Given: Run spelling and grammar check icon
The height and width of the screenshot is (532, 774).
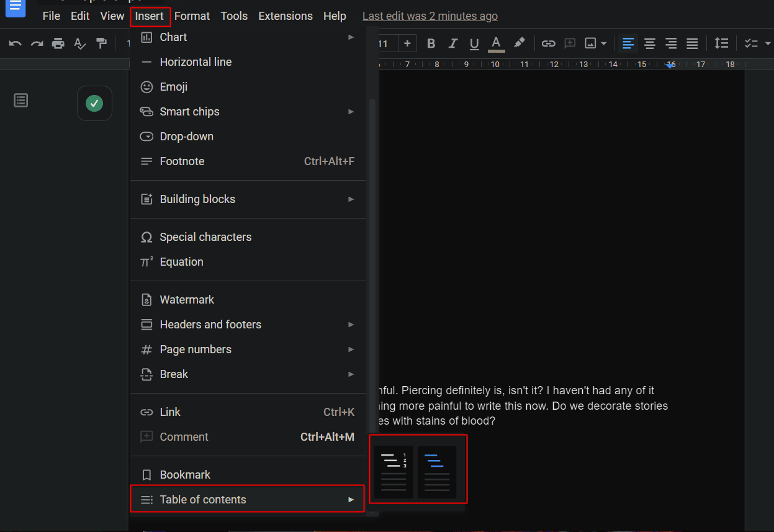Looking at the screenshot, I should 79,43.
